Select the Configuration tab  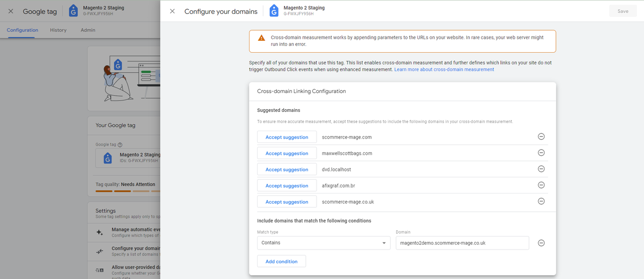click(x=23, y=30)
